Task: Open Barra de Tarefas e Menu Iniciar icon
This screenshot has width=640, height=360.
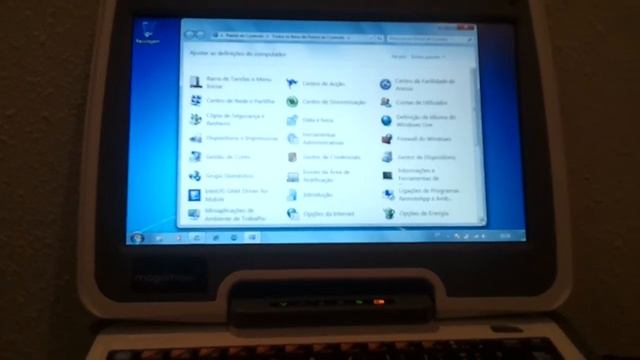Action: (x=196, y=82)
